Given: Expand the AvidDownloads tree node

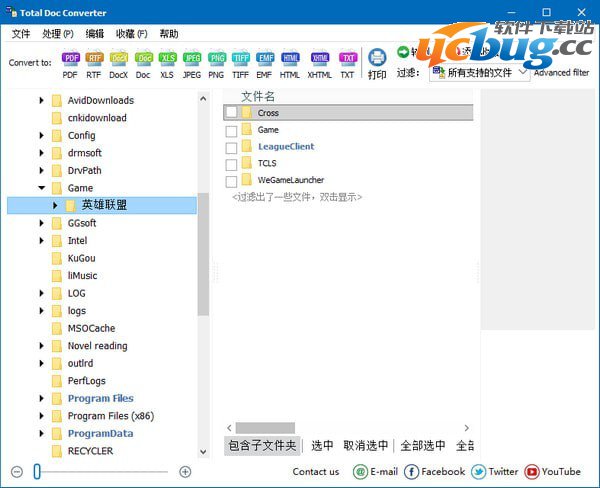Looking at the screenshot, I should (42, 100).
